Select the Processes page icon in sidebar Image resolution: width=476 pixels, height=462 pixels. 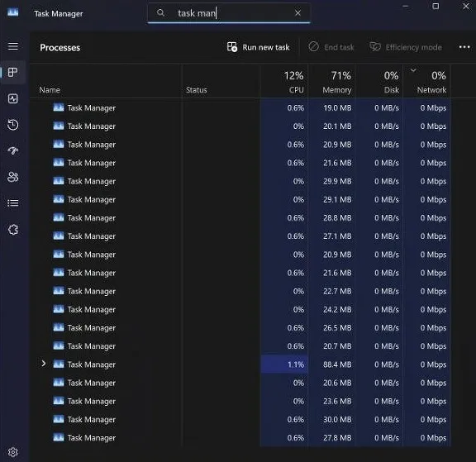[x=12, y=72]
